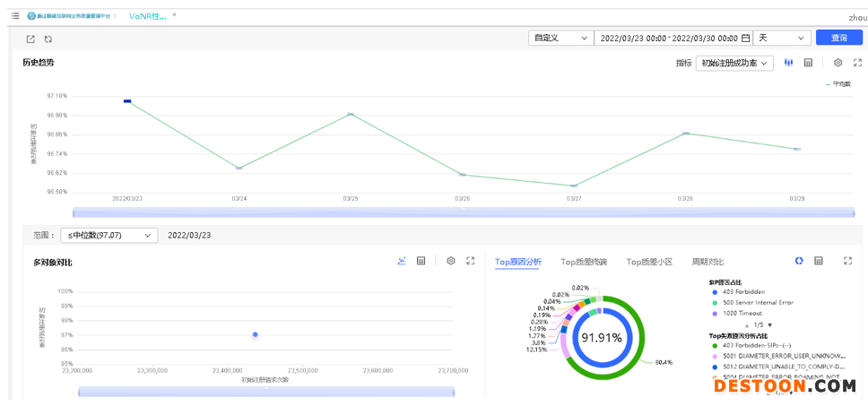This screenshot has height=406, width=868.
Task: Open the hamburger menu in the top-left
Action: 15,16
